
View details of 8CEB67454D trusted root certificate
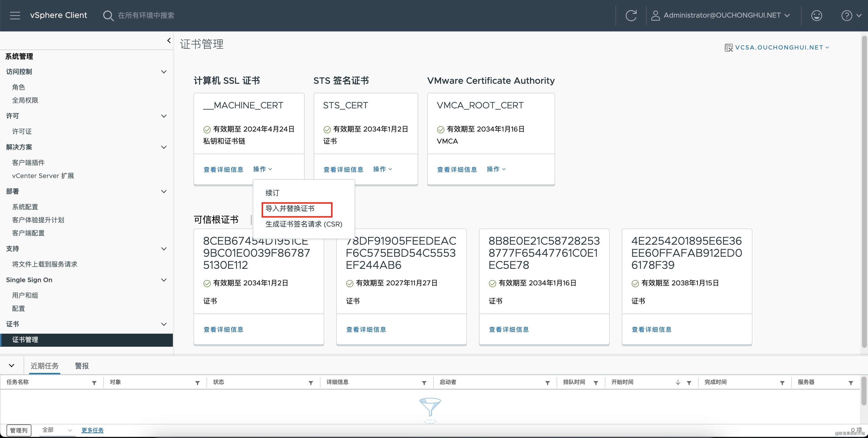click(x=223, y=329)
